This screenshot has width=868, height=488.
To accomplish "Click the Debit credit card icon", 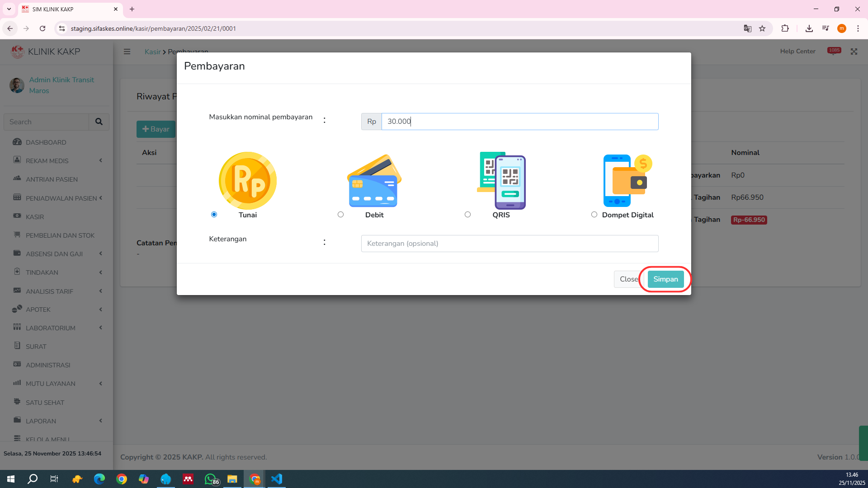I will pyautogui.click(x=374, y=181).
